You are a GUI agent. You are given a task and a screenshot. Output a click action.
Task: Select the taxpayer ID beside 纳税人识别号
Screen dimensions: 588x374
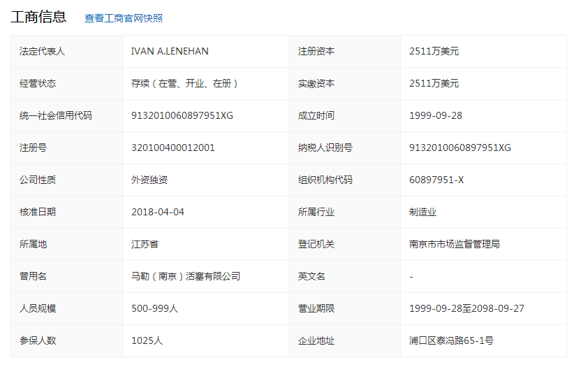pos(460,148)
